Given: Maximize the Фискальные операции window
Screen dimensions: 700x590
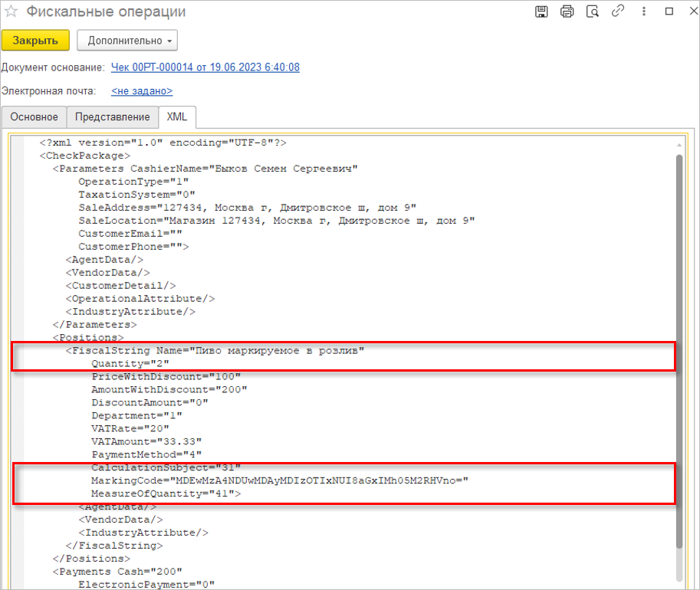Looking at the screenshot, I should tap(669, 11).
